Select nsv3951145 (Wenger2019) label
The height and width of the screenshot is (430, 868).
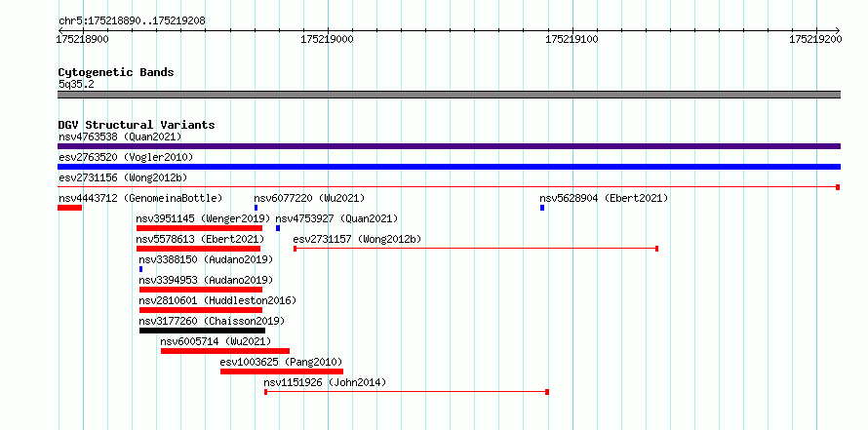[203, 218]
